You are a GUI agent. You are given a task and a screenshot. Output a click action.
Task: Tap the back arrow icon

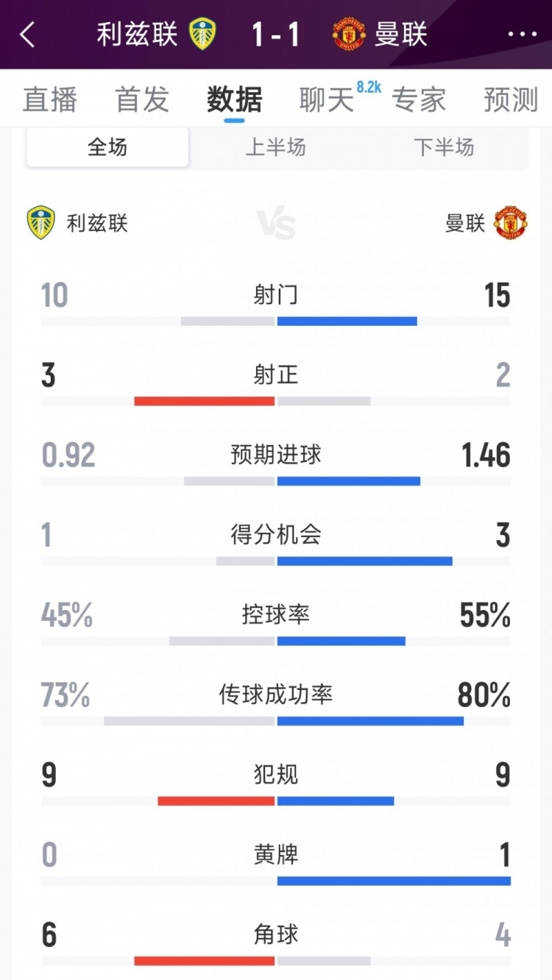(x=27, y=35)
